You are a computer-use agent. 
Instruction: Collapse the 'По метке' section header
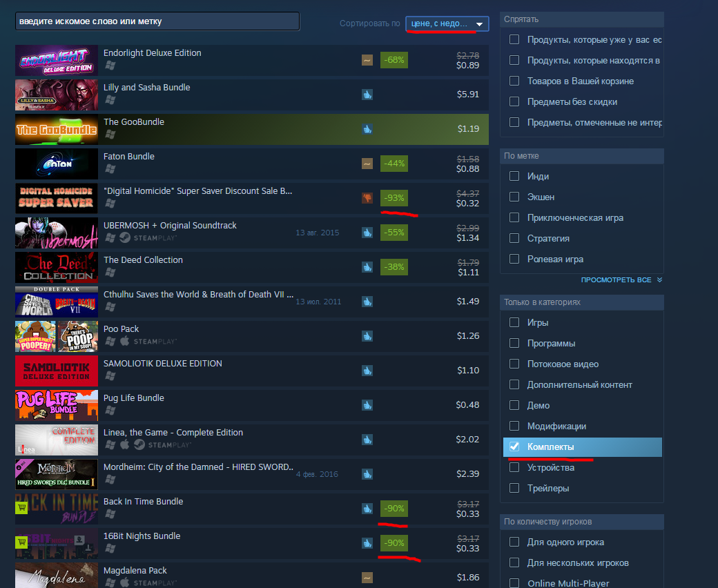[581, 155]
